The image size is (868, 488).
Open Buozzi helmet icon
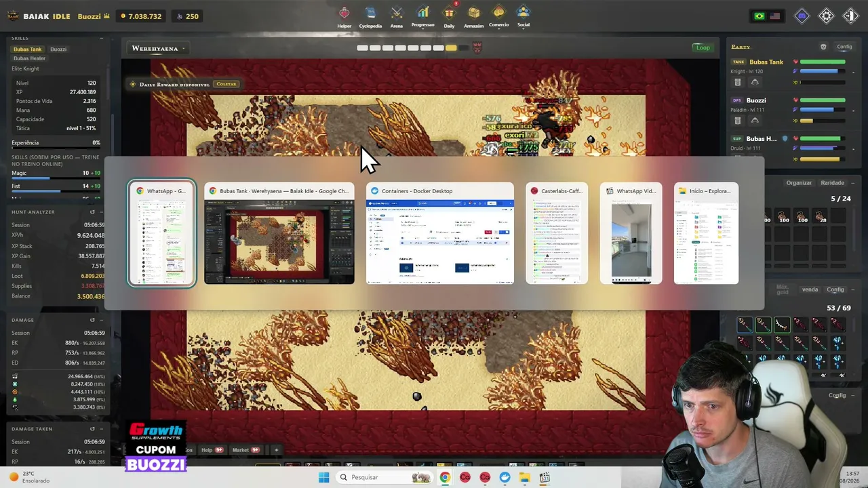[755, 121]
